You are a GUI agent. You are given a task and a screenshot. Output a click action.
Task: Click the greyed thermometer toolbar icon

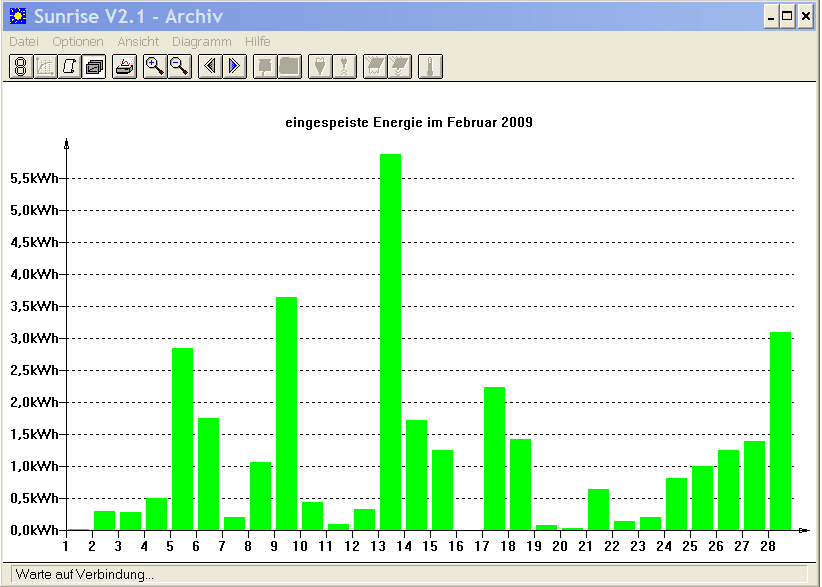pyautogui.click(x=430, y=67)
